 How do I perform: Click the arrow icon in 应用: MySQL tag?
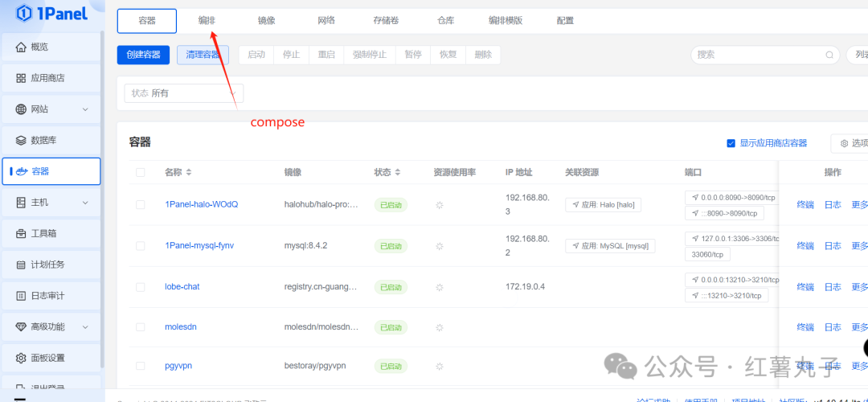(x=575, y=246)
